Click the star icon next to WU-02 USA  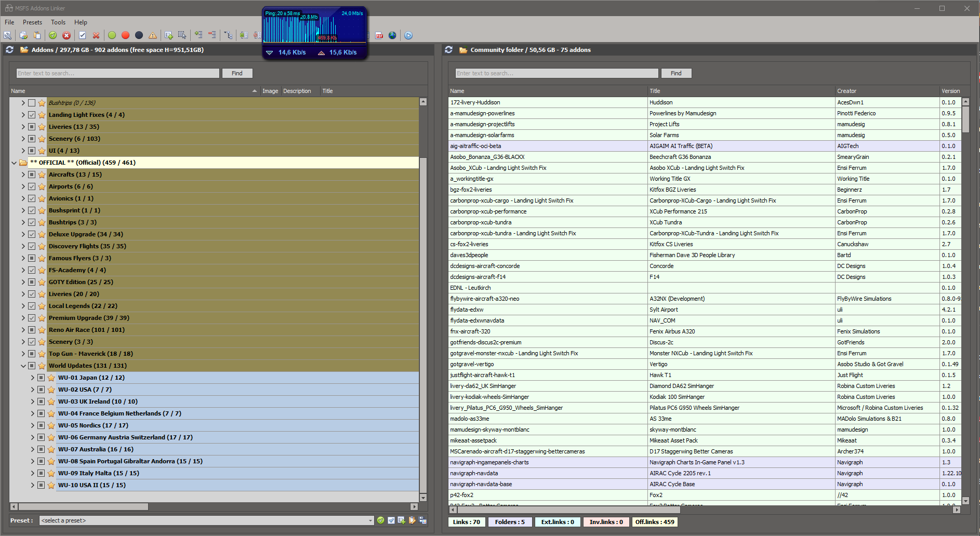pos(51,390)
